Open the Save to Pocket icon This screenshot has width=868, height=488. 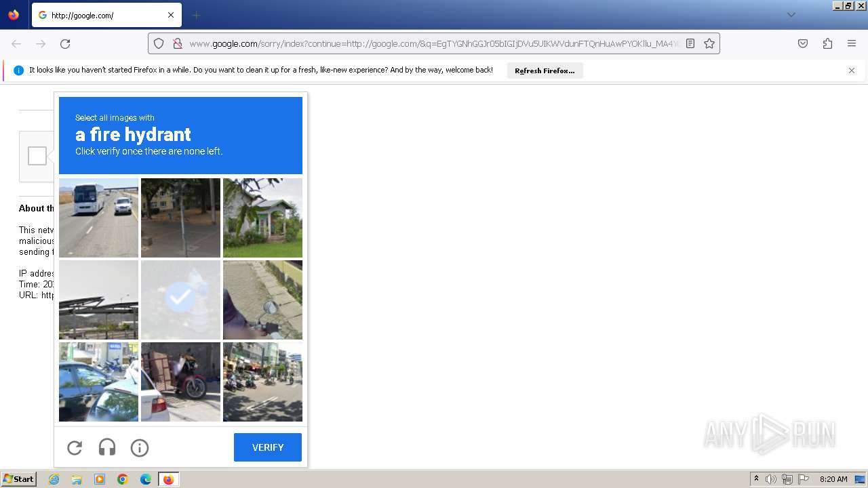click(x=803, y=43)
